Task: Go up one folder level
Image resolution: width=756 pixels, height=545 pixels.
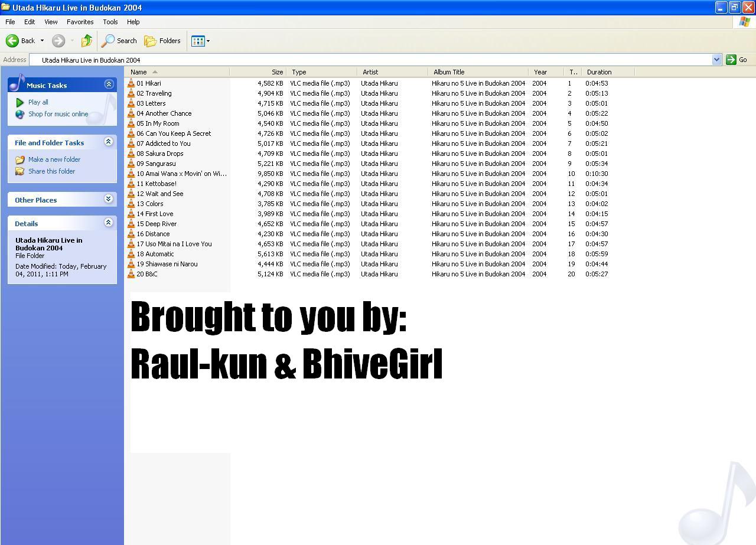Action: 87,41
